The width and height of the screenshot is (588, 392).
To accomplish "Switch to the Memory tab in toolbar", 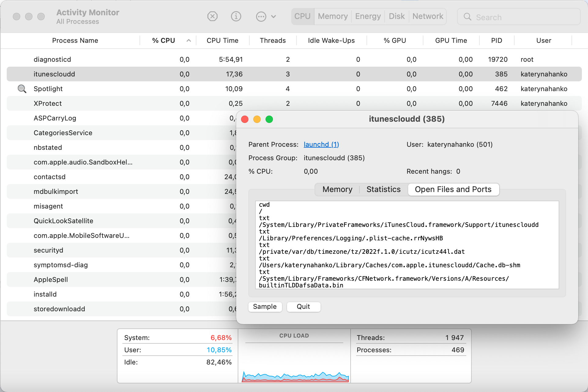I will point(333,16).
